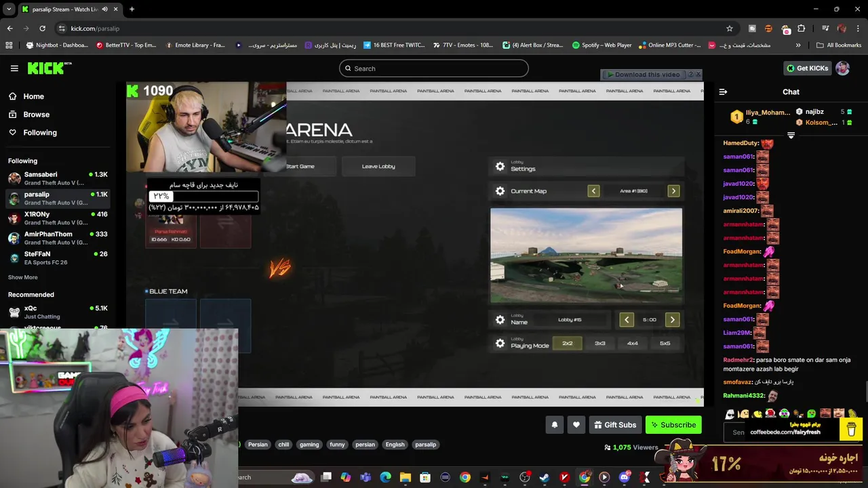This screenshot has height=488, width=868.
Task: Open the Kick sidebar hamburger menu
Action: pyautogui.click(x=14, y=68)
